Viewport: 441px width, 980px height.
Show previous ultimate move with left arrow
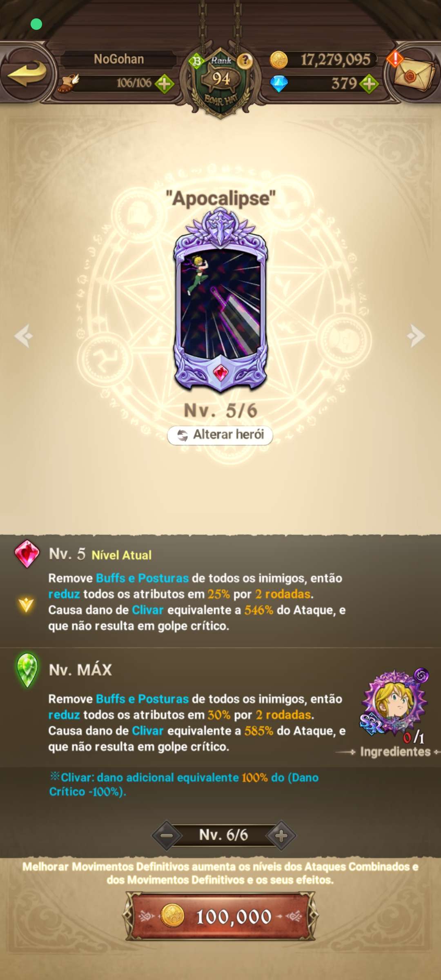pyautogui.click(x=24, y=336)
